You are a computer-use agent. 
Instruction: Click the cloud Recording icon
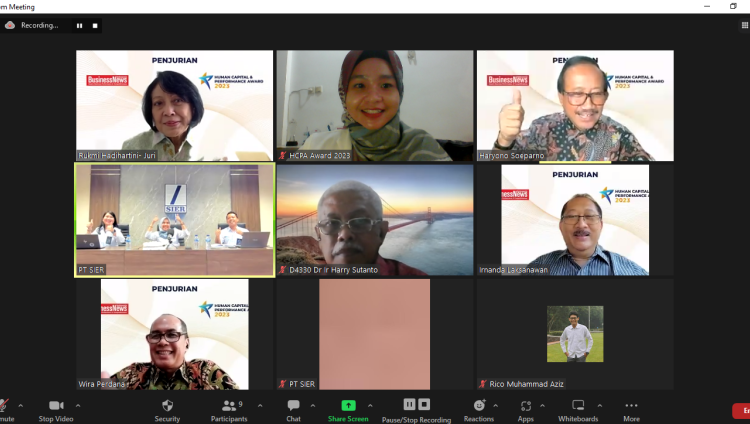[x=10, y=25]
